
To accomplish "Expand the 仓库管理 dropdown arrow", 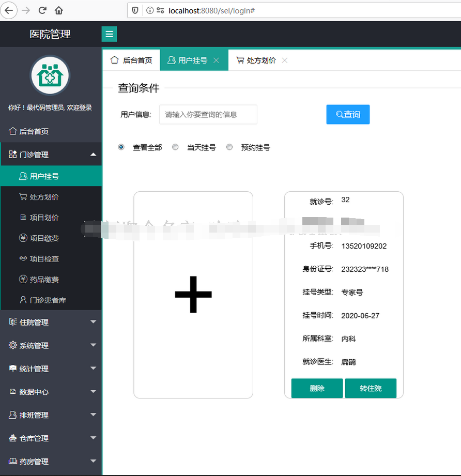I will (94, 438).
